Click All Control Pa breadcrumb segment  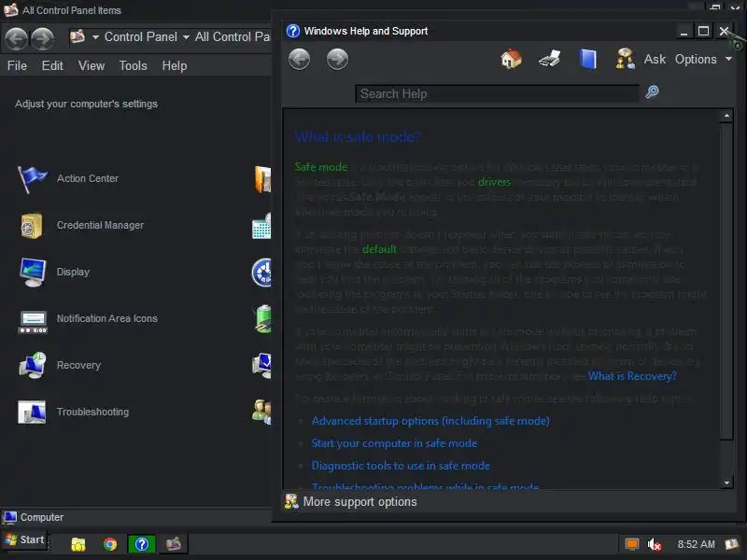(x=233, y=37)
